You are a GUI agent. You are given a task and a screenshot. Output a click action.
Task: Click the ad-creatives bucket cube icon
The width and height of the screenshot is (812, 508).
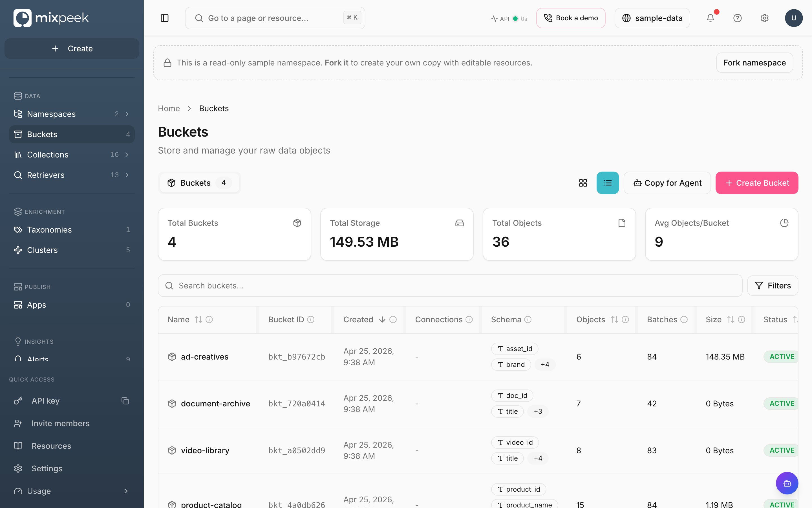tap(172, 357)
